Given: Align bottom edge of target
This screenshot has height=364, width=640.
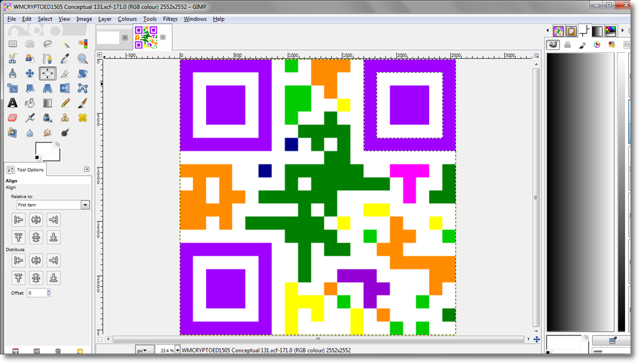Looking at the screenshot, I should 53,237.
